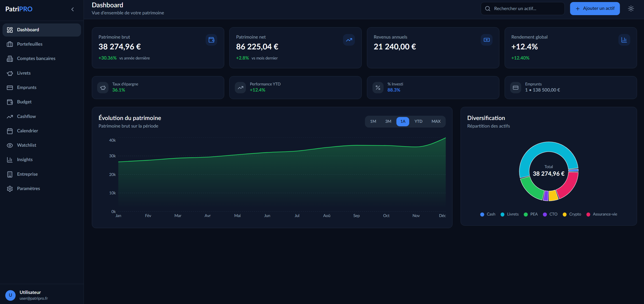The height and width of the screenshot is (304, 644).
Task: Click the PEA legend entry
Action: [531, 214]
